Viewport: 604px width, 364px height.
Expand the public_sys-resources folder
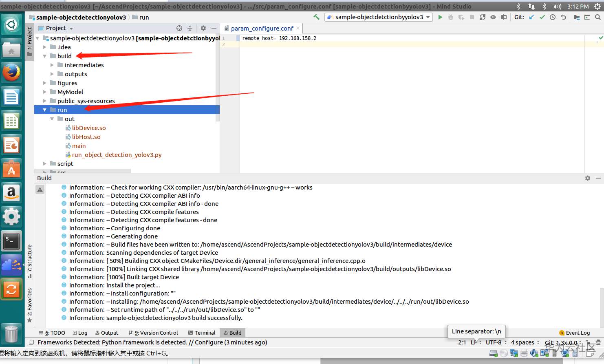tap(45, 101)
